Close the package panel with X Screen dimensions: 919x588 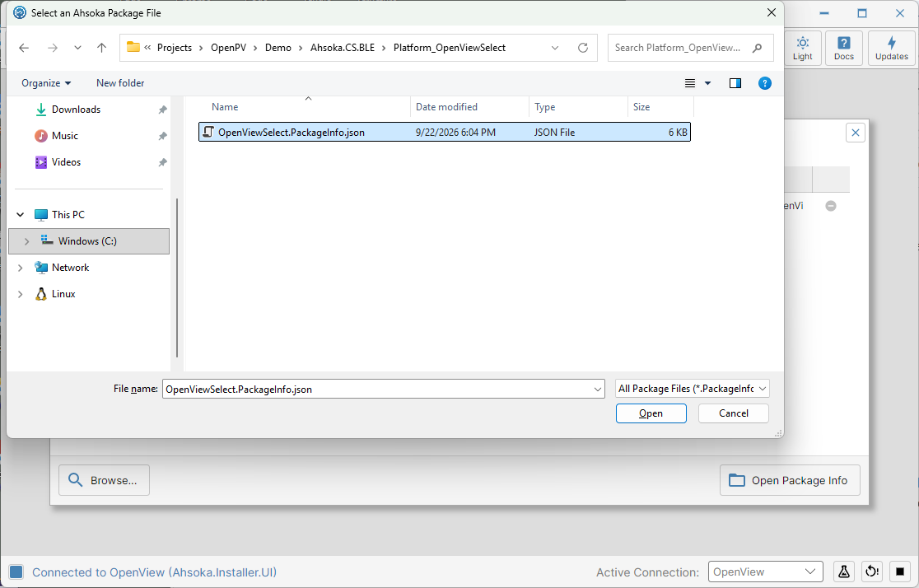[855, 133]
